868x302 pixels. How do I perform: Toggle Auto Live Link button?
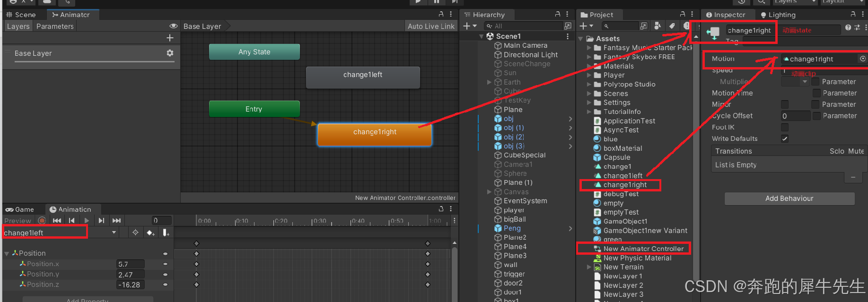click(x=431, y=26)
